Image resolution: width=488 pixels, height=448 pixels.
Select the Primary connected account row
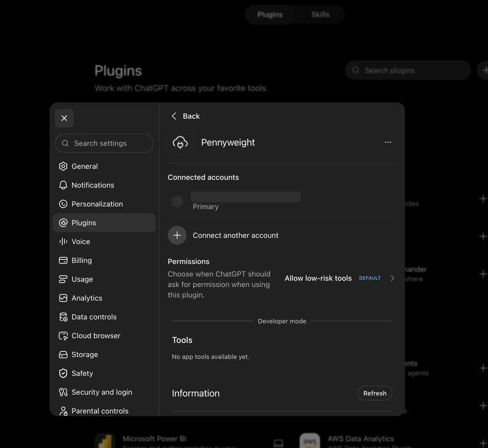[x=282, y=201]
